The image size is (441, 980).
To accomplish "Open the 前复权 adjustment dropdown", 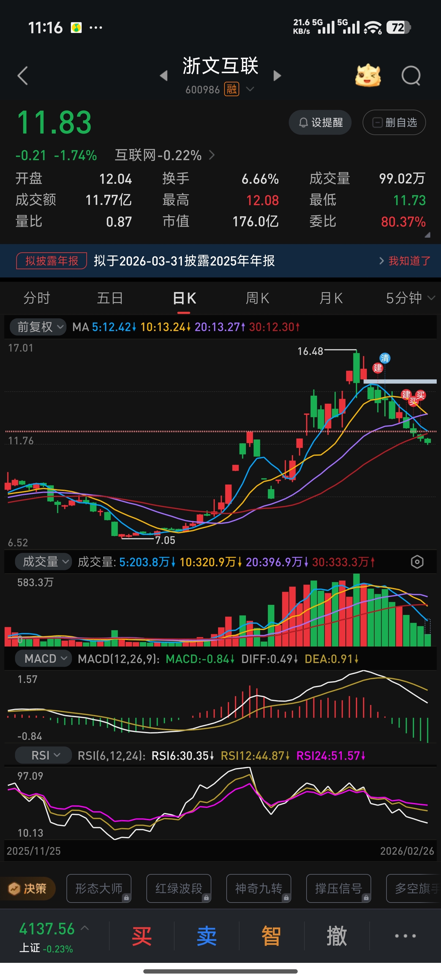I will [x=38, y=327].
